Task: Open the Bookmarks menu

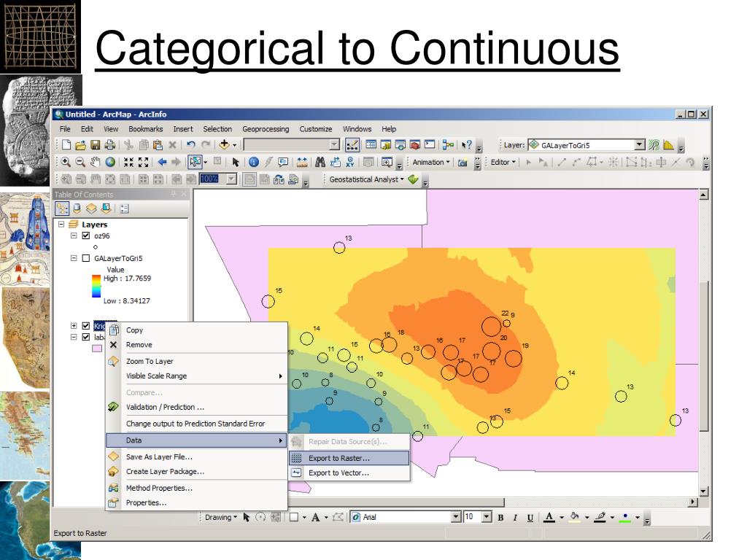Action: (x=145, y=129)
